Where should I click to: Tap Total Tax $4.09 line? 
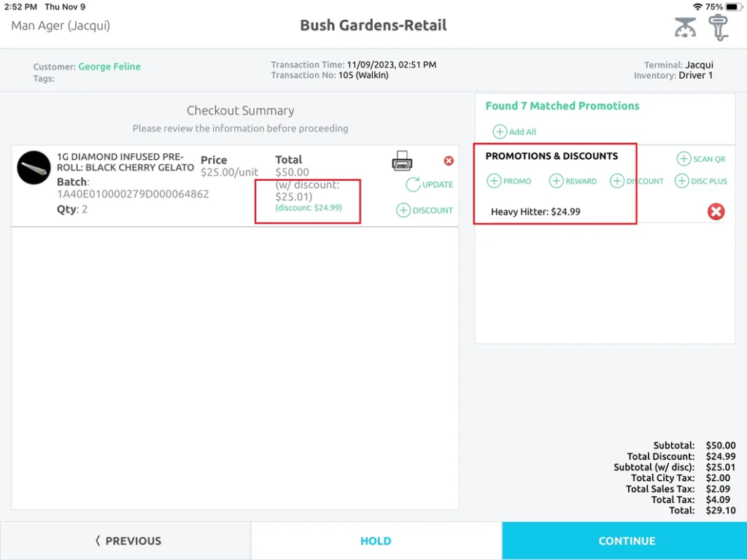pyautogui.click(x=690, y=499)
